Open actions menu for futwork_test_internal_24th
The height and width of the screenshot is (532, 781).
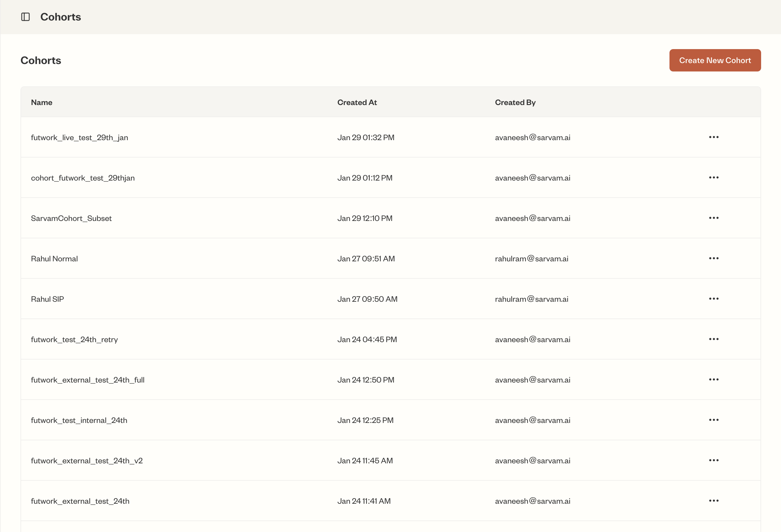pyautogui.click(x=714, y=420)
